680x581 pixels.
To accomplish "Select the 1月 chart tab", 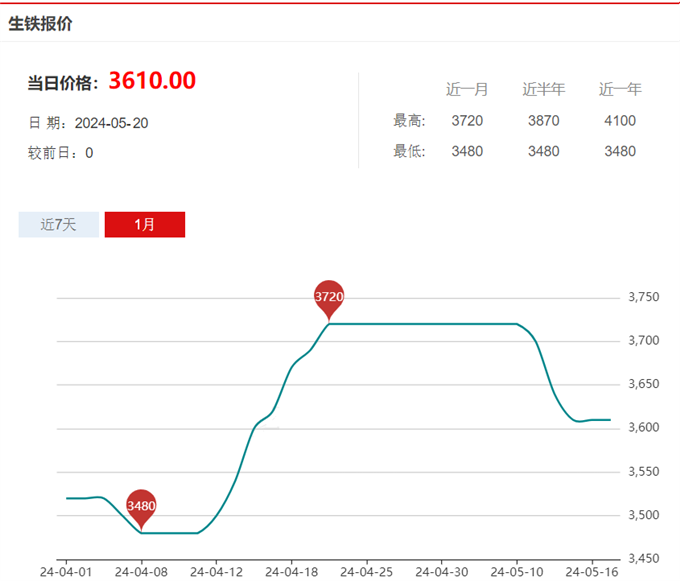I will point(145,225).
